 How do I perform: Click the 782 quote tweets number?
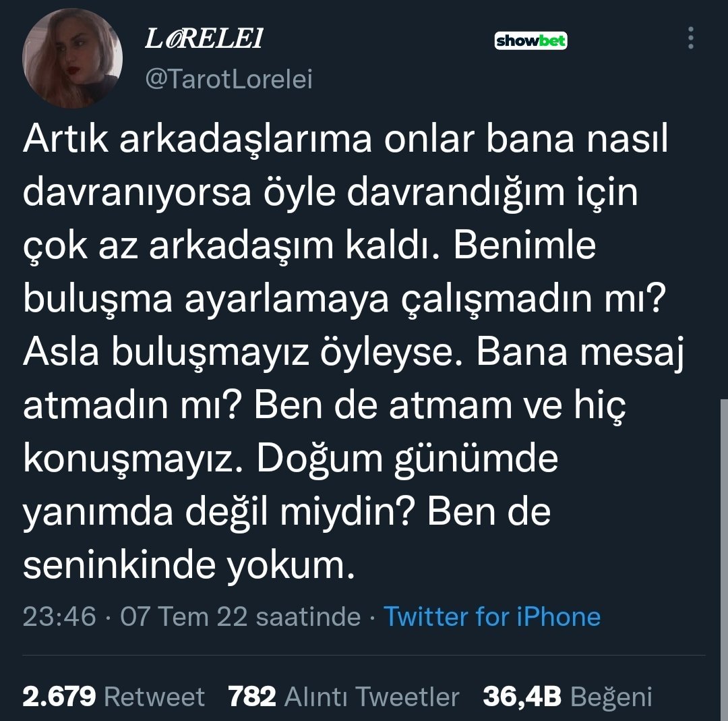[x=252, y=697]
